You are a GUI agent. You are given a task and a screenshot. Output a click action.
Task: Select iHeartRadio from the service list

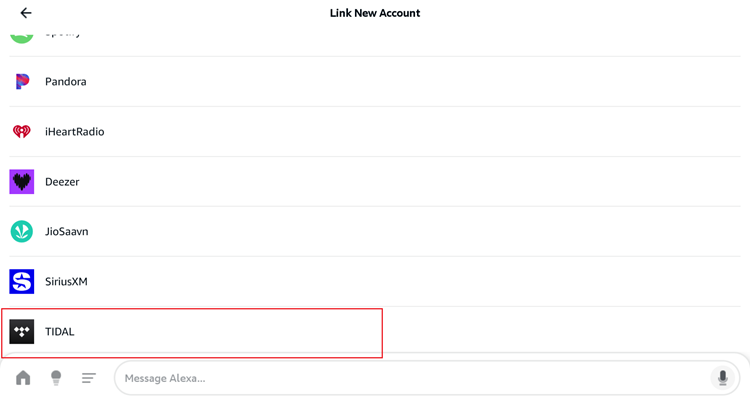click(375, 132)
